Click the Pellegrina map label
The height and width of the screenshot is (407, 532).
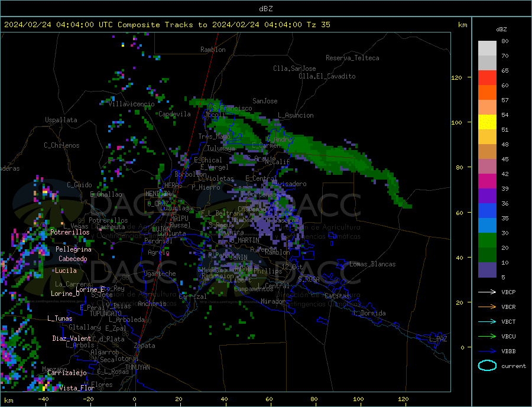click(74, 249)
